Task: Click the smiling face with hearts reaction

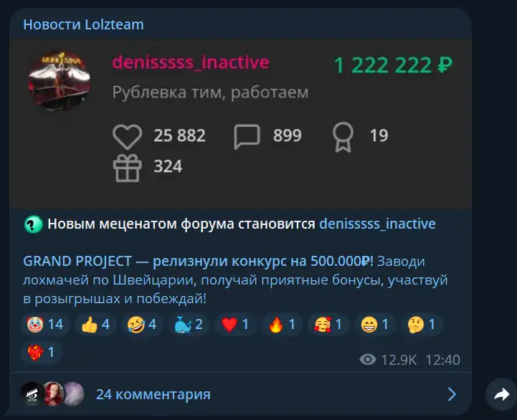Action: (x=328, y=325)
